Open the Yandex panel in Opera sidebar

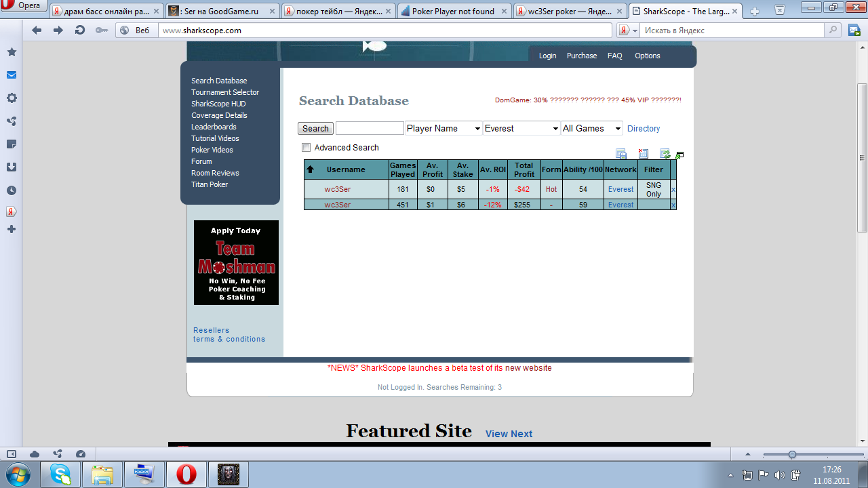click(x=12, y=211)
